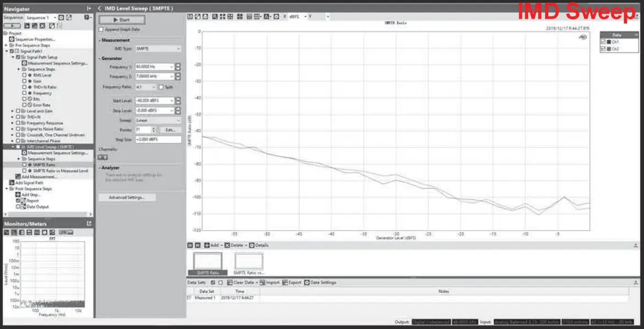Pin the Navigator panel
The width and height of the screenshot is (644, 329).
pos(88,8)
